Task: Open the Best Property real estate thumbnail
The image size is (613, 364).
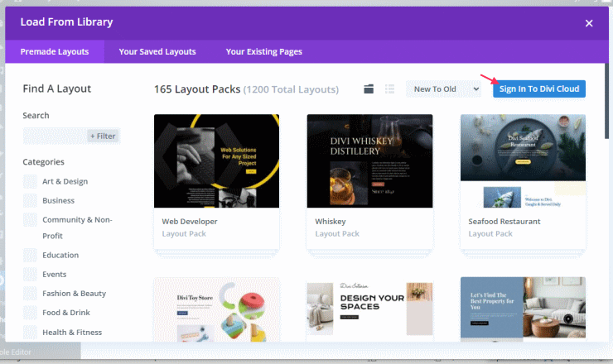Action: tap(523, 309)
